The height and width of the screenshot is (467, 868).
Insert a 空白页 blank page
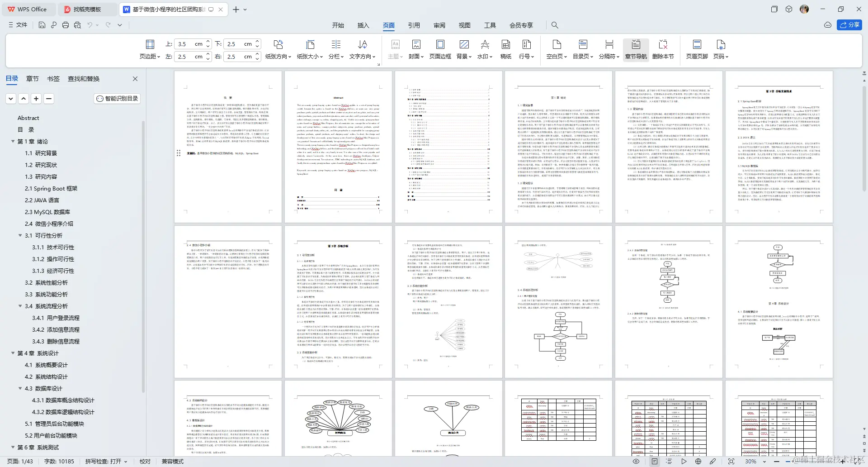tap(557, 49)
